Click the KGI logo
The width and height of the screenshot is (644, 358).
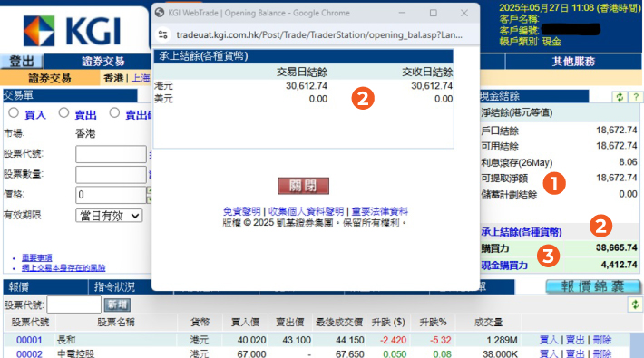(x=72, y=31)
